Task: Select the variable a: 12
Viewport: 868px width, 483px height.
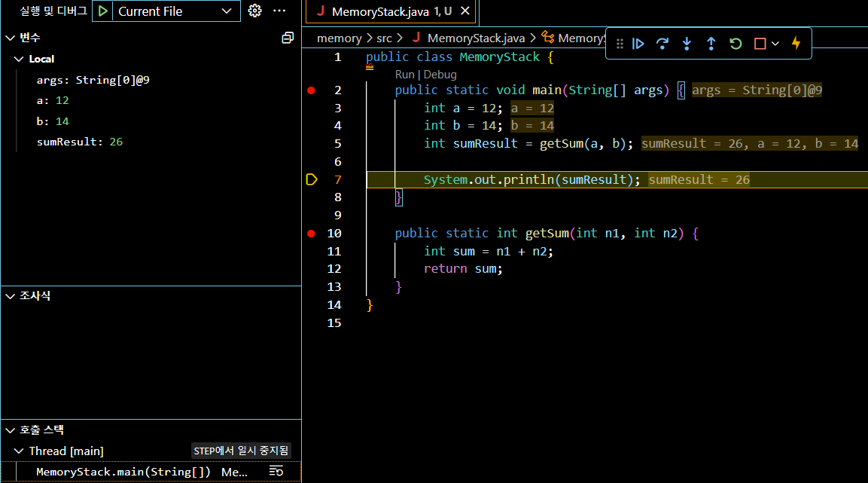Action: (x=53, y=100)
